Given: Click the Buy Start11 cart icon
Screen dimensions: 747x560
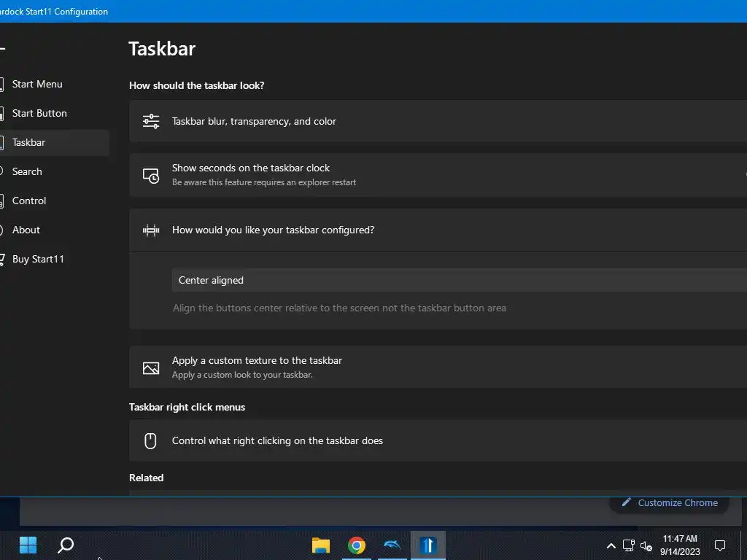Looking at the screenshot, I should pos(2,259).
